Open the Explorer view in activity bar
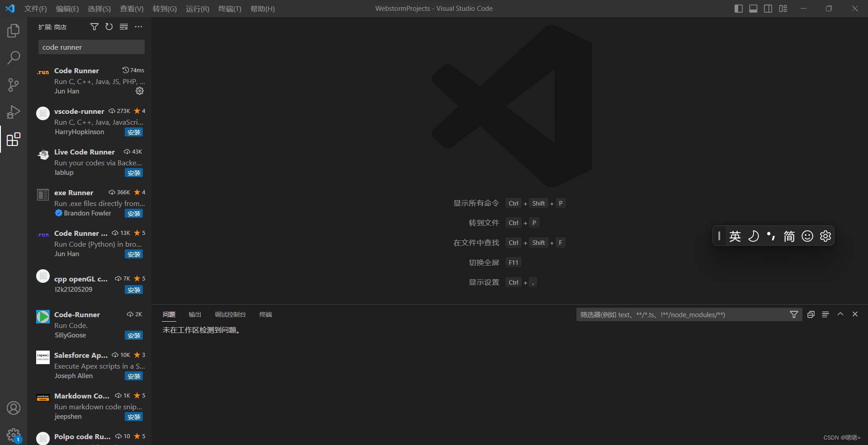This screenshot has height=445, width=868. (x=14, y=31)
